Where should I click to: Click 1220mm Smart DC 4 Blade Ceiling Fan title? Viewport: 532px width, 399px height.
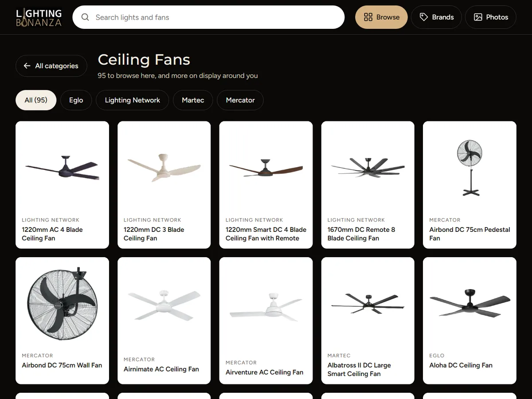coord(266,234)
